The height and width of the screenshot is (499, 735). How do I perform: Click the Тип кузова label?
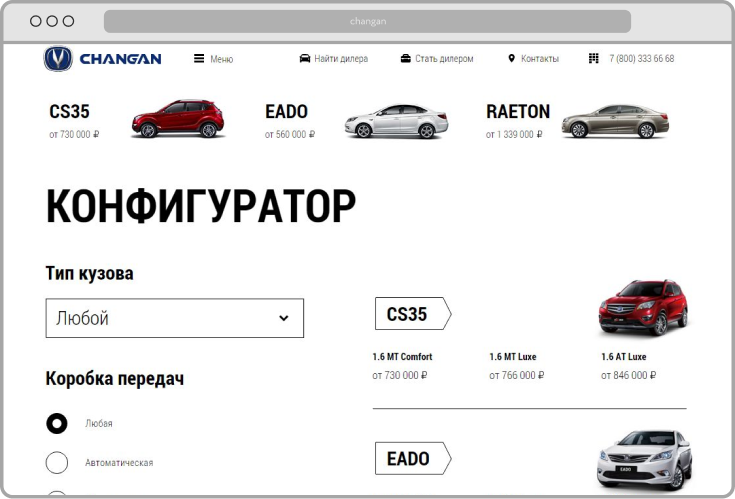pos(90,273)
